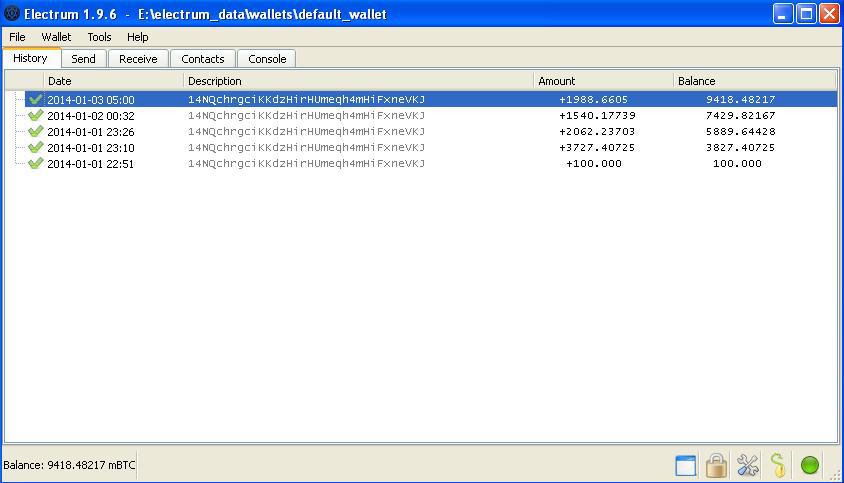The width and height of the screenshot is (844, 483).
Task: Click status bar Balance: 9418.48217 mBTC text
Action: pos(69,465)
